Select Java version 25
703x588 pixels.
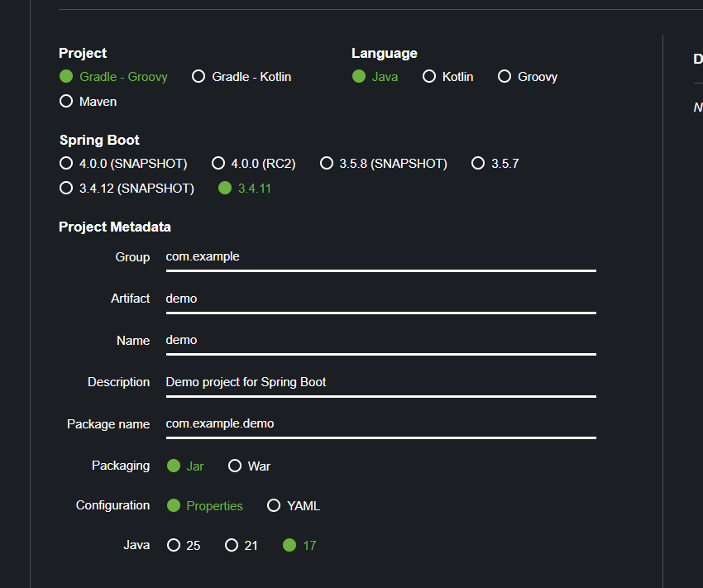click(184, 546)
